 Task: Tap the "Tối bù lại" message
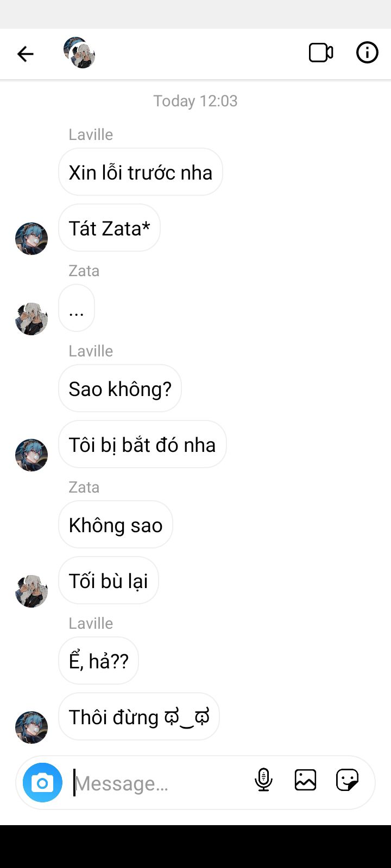coord(109,580)
